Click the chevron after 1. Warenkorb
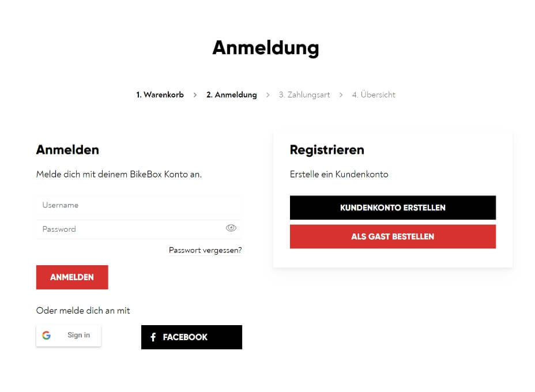Screen dimensions: 535x392 point(195,95)
